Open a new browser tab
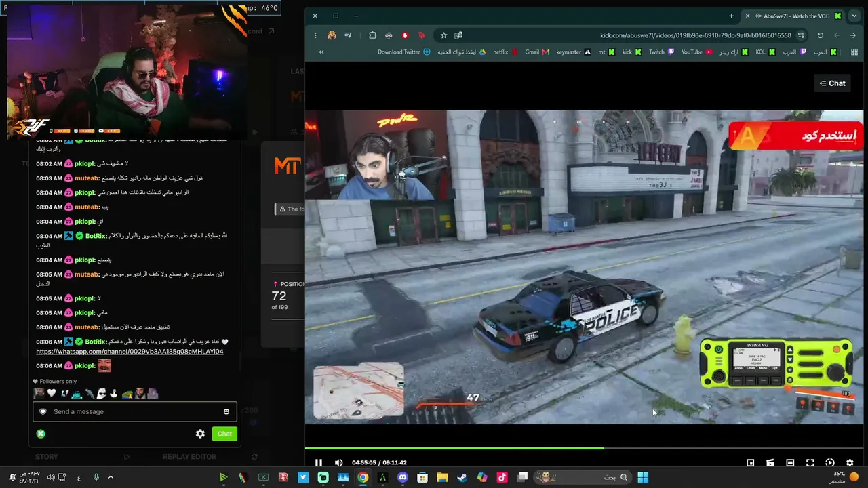Viewport: 868px width, 488px height. coord(731,16)
